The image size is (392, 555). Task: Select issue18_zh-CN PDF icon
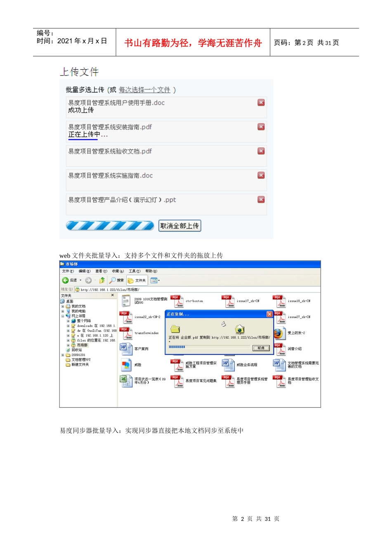tap(279, 301)
